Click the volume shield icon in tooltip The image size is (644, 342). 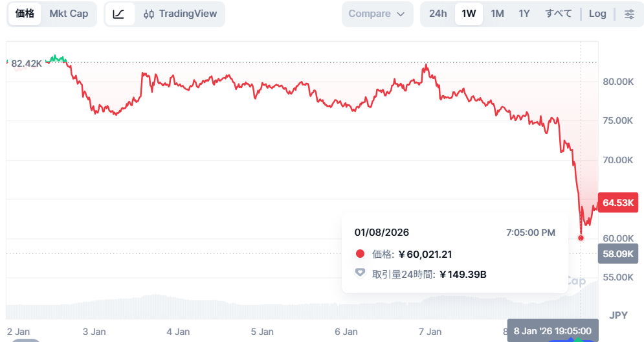point(361,273)
